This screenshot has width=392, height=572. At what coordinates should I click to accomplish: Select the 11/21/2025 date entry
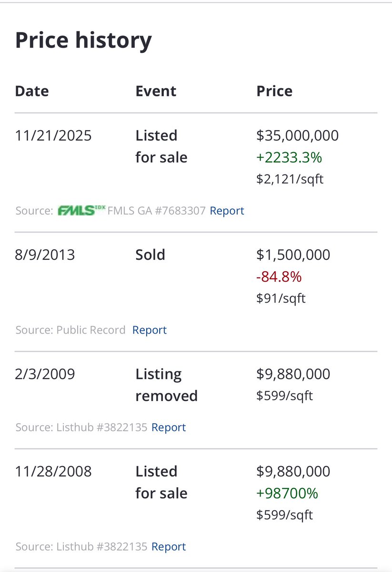[53, 135]
